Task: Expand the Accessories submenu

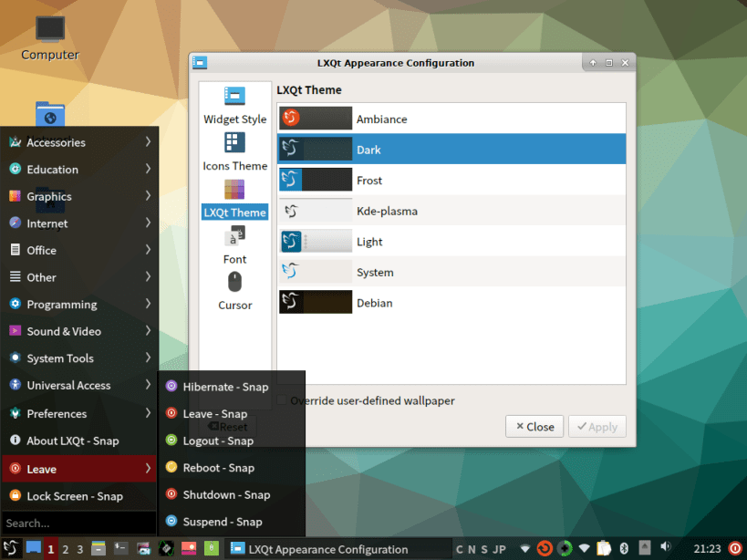Action: coord(79,142)
